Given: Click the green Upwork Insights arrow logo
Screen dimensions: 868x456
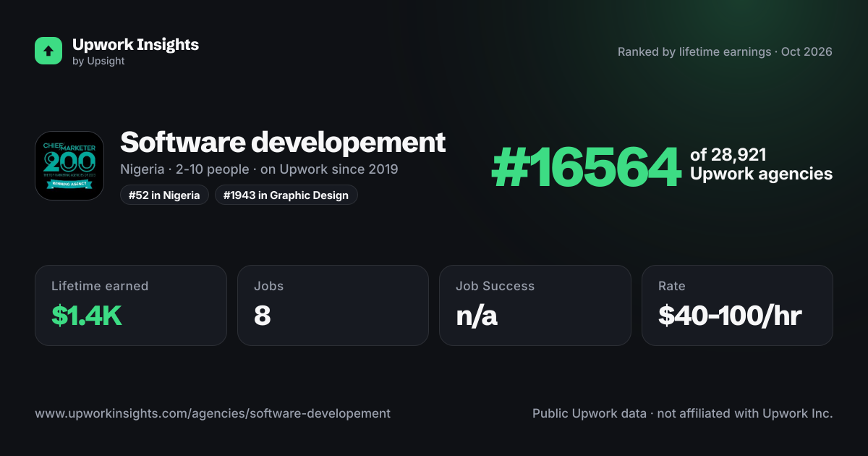Looking at the screenshot, I should pos(48,51).
